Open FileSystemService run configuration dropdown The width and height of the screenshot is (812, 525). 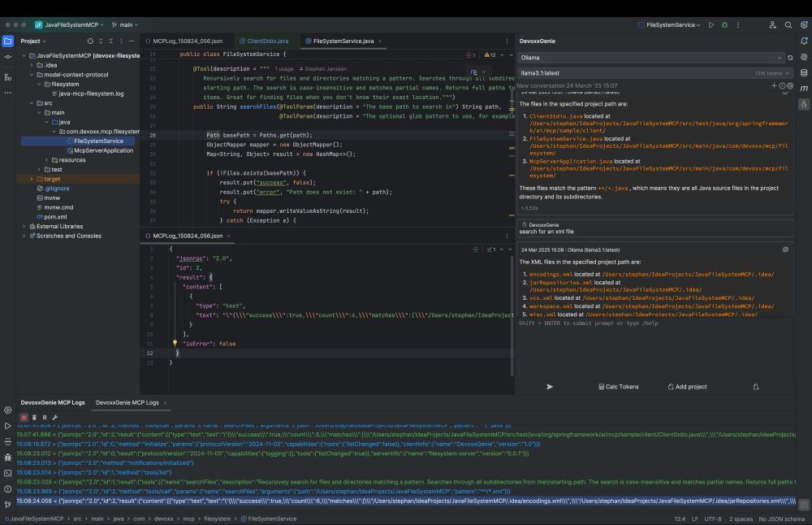click(668, 25)
